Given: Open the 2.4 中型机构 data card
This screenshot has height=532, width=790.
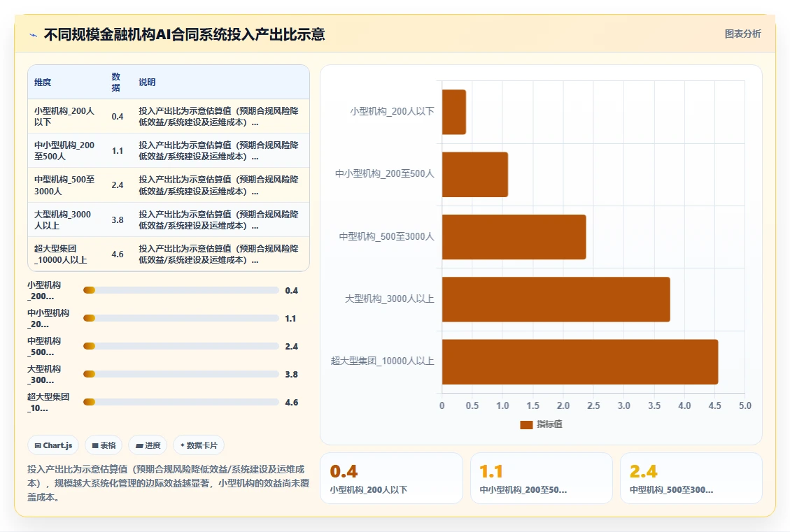Looking at the screenshot, I should point(691,478).
